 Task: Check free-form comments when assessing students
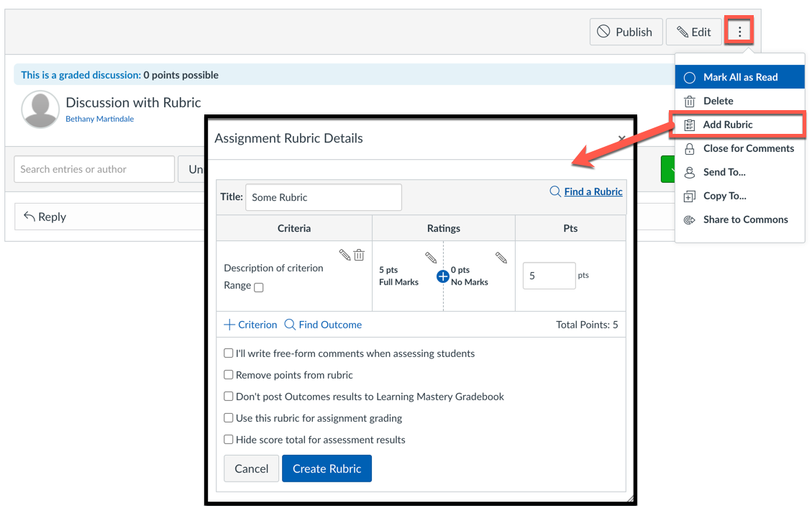(229, 353)
